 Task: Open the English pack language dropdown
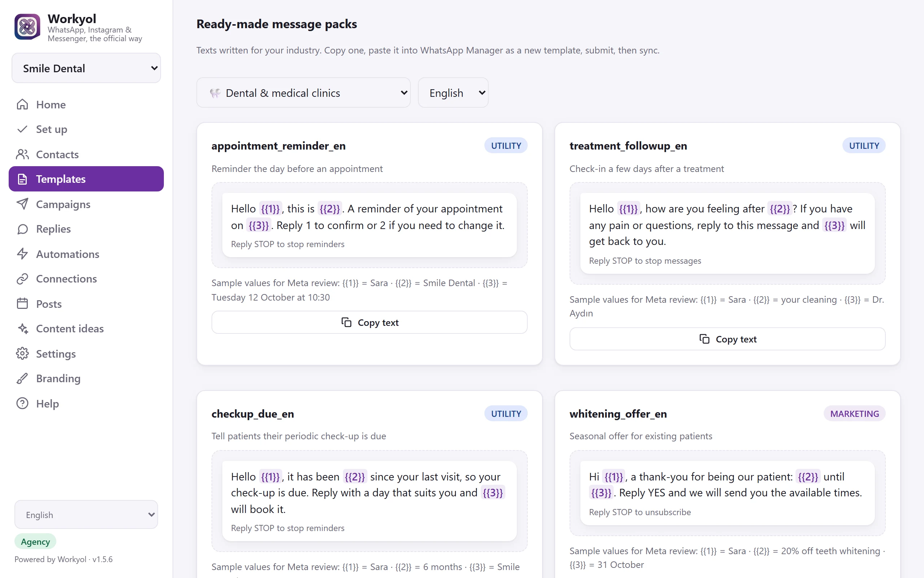point(453,93)
